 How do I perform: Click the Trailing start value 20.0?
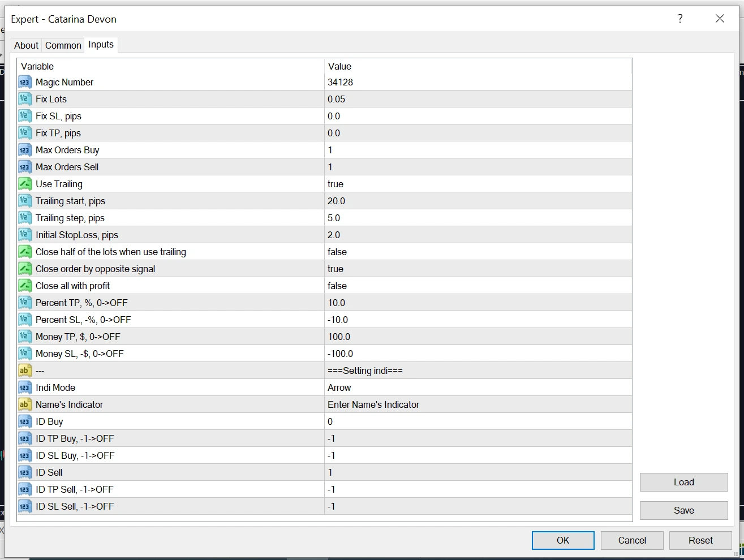336,201
